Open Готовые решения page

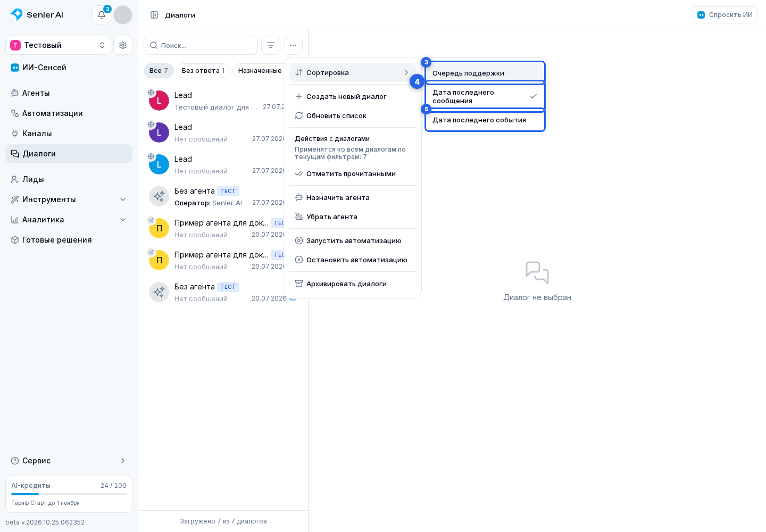69,240
